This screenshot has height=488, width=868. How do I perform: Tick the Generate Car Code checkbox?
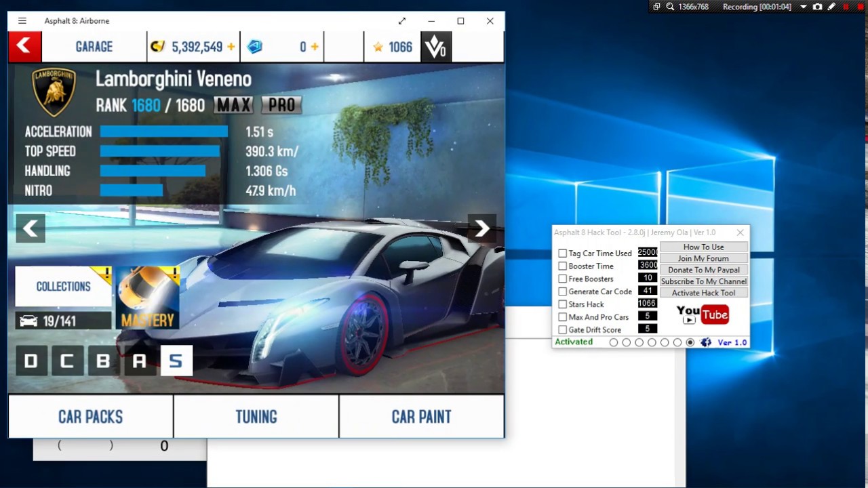(x=562, y=291)
